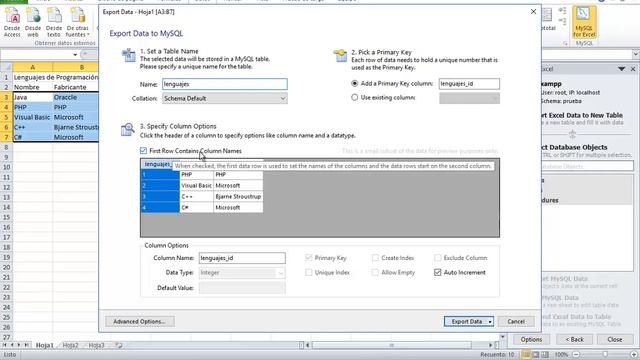Enable the Create Index checkbox

[375, 258]
